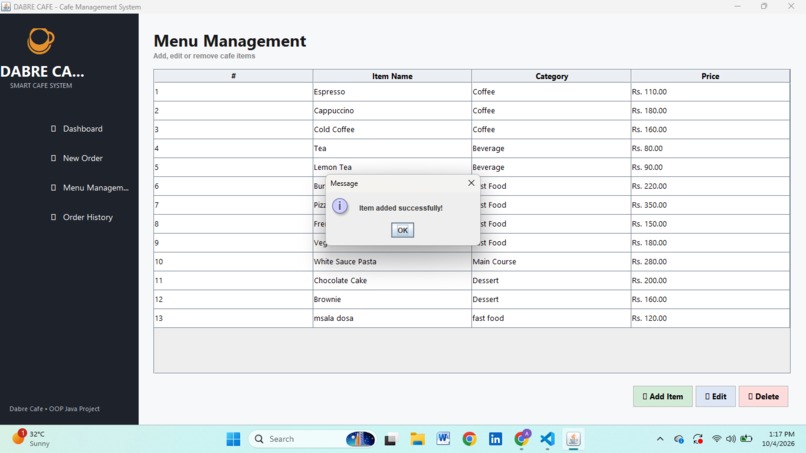Click the battery tray icon
The image size is (806, 453).
pos(746,439)
